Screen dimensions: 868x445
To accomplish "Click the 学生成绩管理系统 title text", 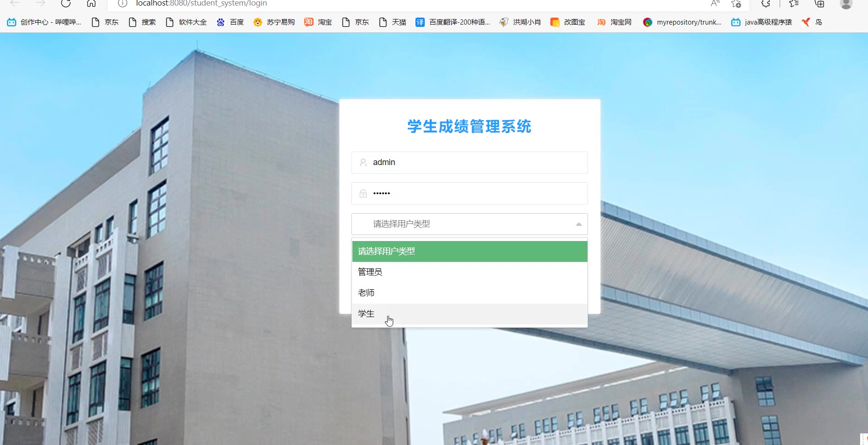I will (x=469, y=127).
